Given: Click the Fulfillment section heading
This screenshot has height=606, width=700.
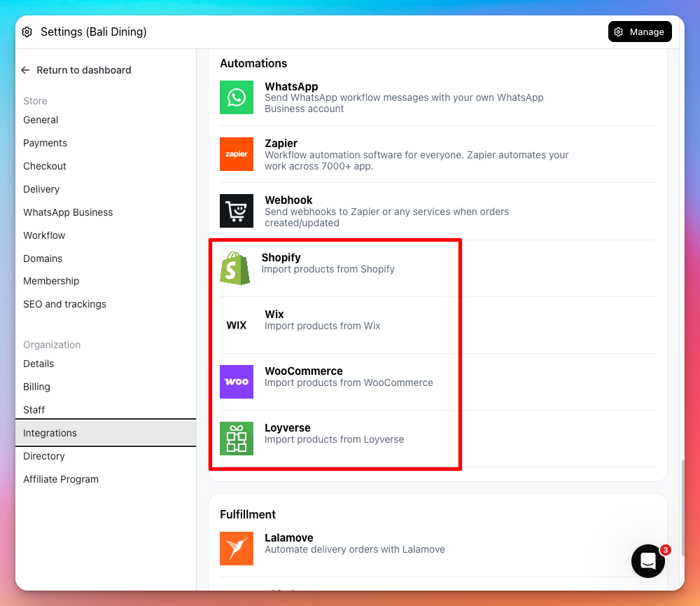Looking at the screenshot, I should [x=248, y=514].
